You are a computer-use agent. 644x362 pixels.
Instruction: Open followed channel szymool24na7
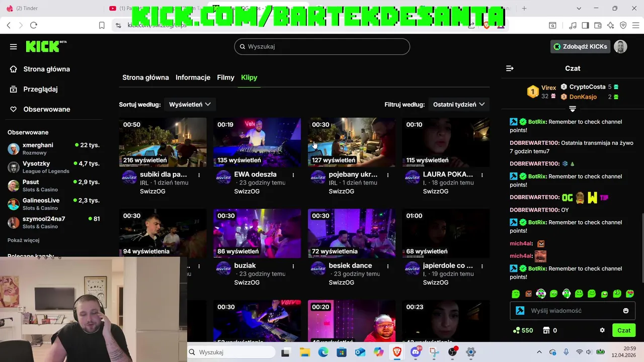[53, 222]
